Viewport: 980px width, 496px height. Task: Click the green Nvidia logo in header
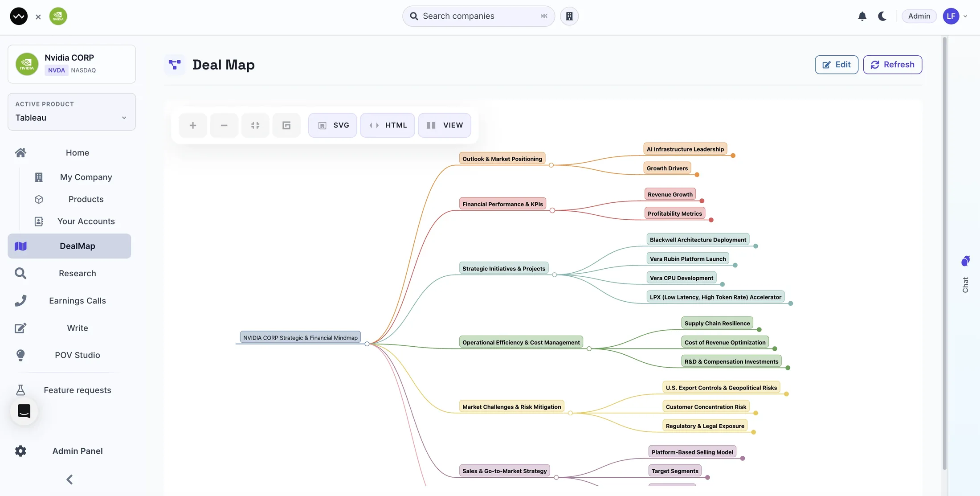[58, 16]
